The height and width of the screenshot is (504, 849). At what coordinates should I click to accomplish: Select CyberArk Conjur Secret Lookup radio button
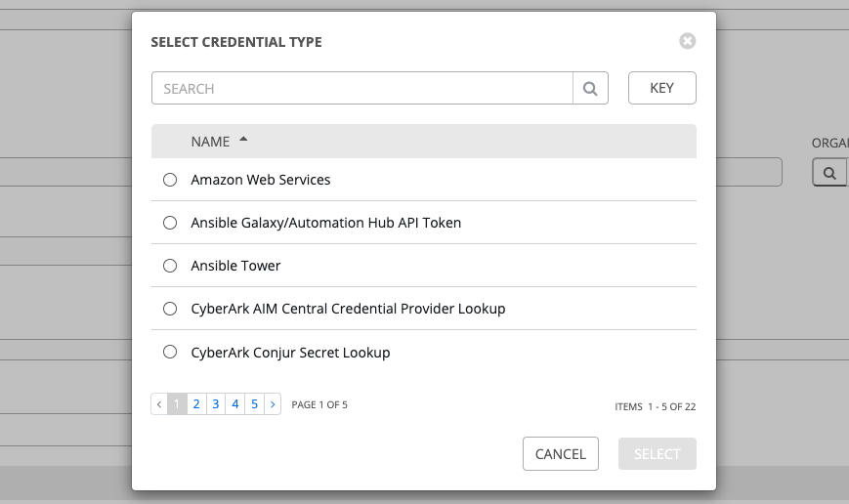(170, 352)
